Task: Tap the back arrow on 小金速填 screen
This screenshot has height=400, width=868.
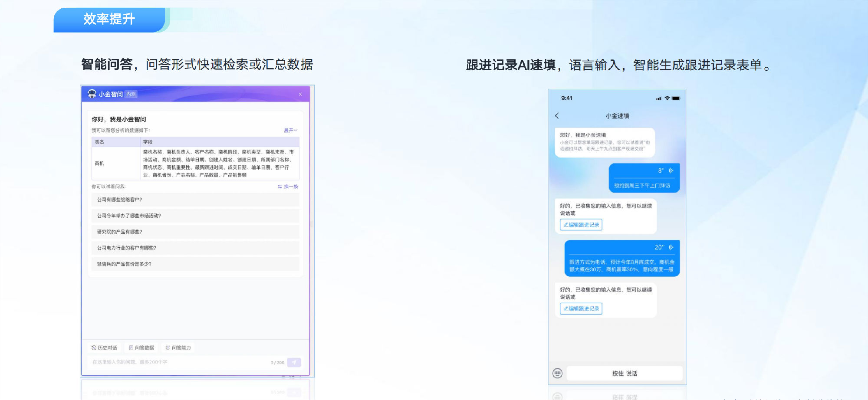Action: pos(557,116)
